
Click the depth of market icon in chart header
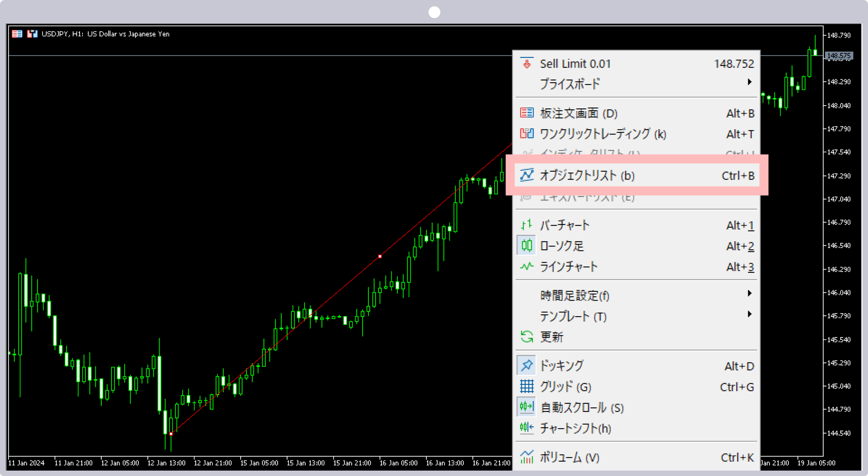(x=17, y=34)
